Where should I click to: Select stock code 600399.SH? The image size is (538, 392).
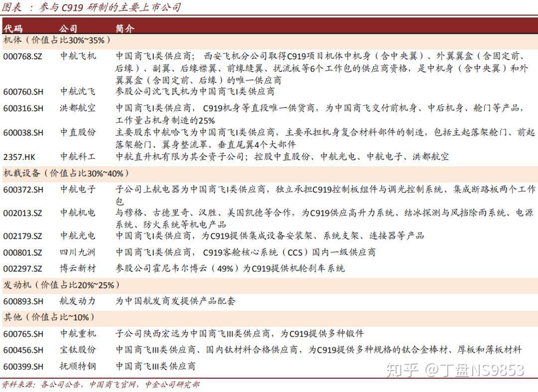pyautogui.click(x=23, y=366)
